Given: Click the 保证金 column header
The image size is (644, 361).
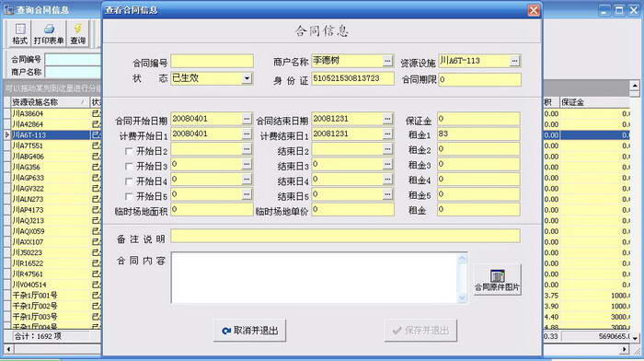Looking at the screenshot, I should [594, 102].
